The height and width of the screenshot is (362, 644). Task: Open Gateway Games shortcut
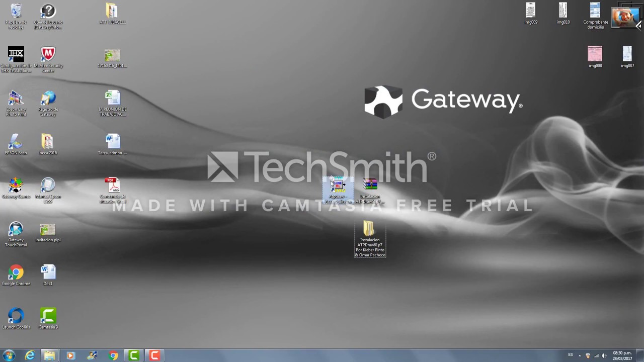coord(16,188)
